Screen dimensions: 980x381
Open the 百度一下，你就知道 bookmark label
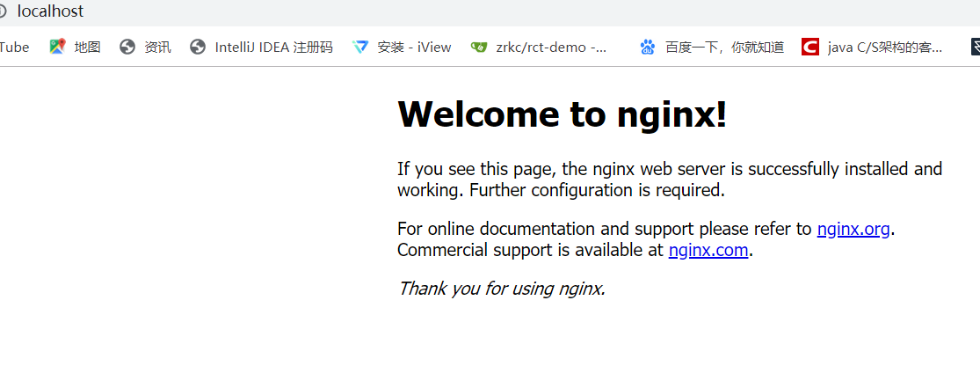(x=724, y=47)
